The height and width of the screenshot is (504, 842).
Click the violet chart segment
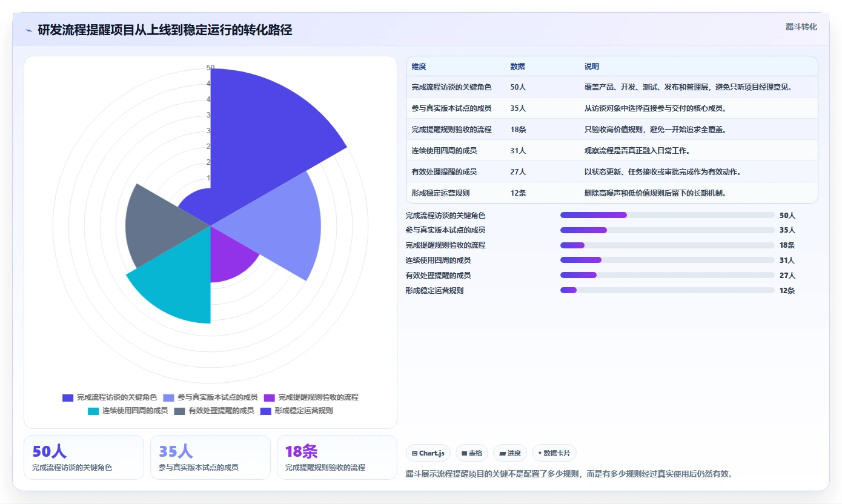pos(230,257)
